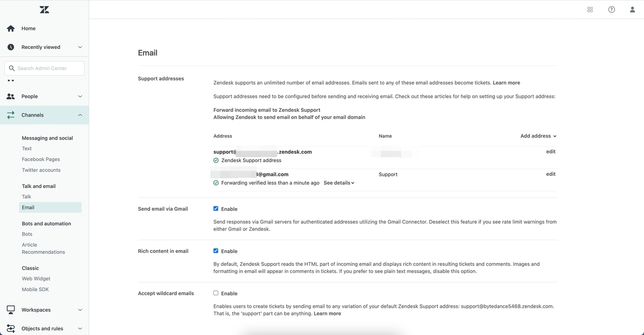This screenshot has width=644, height=335.
Task: Click the Zendesk logo icon
Action: pyautogui.click(x=44, y=10)
